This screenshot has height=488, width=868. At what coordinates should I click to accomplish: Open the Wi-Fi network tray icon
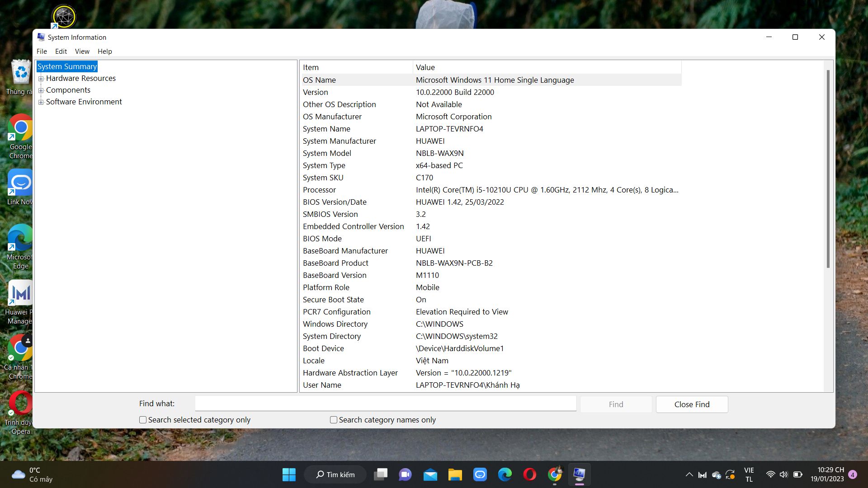(770, 474)
